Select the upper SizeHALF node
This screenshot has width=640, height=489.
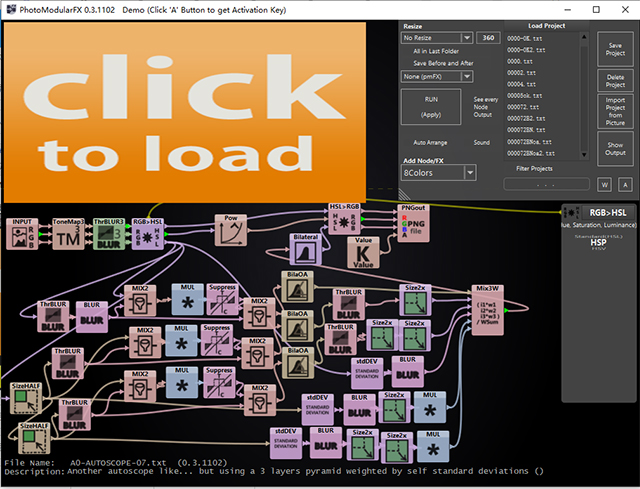[x=26, y=398]
